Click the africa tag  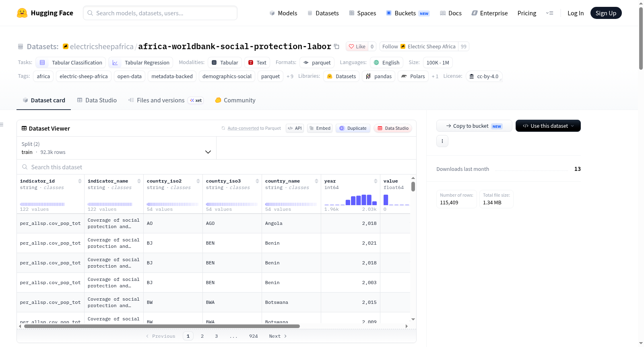pos(43,76)
